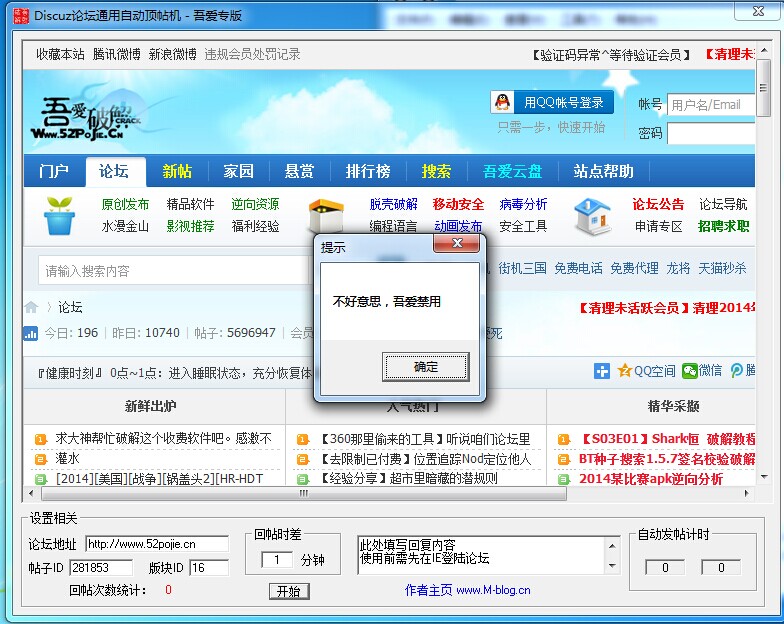Open the 论坛公告 link

coord(658,204)
